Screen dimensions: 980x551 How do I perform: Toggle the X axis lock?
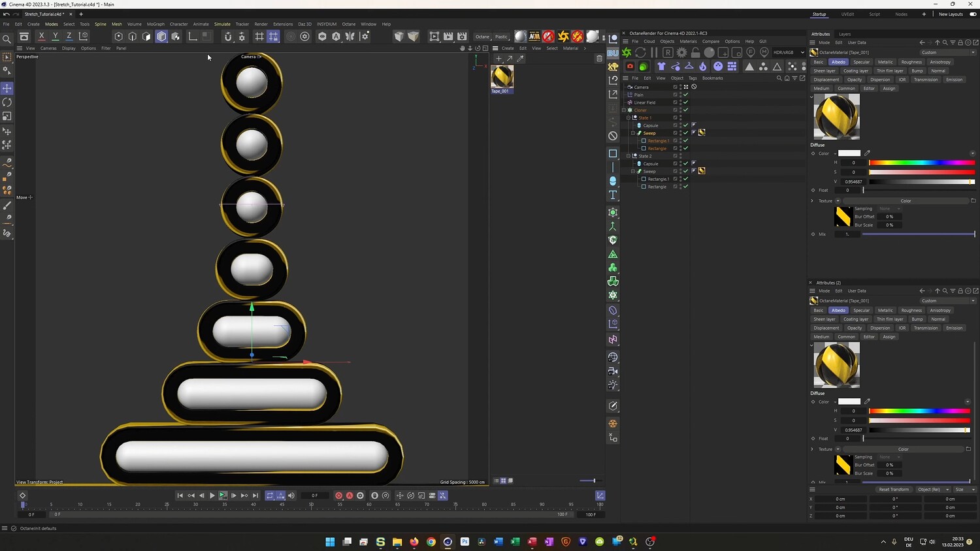coord(42,37)
